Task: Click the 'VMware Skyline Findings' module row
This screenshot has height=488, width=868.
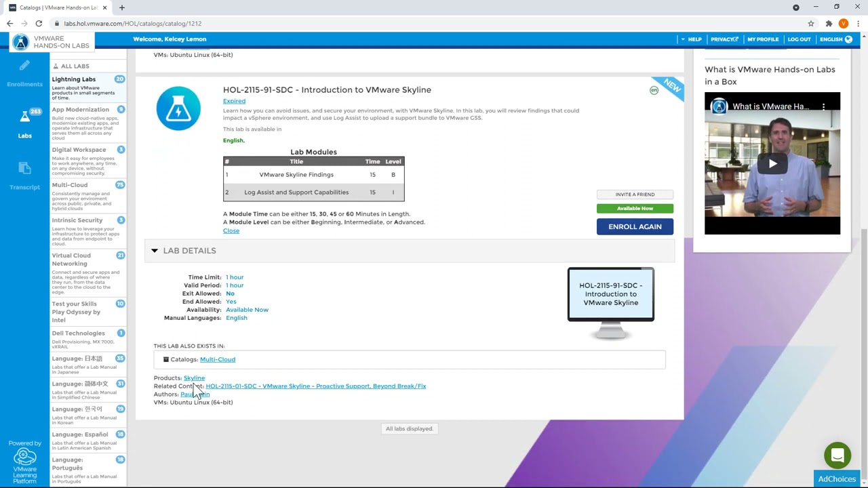Action: (313, 175)
